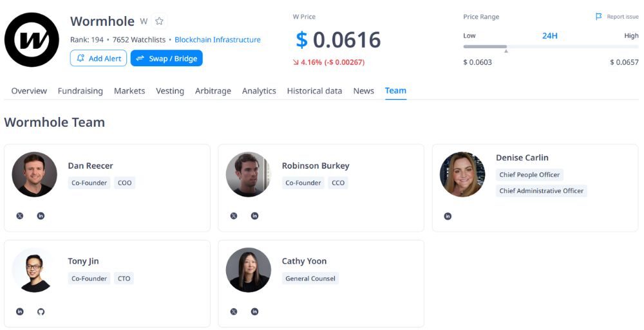Open Denise Carlin's LinkedIn icon
This screenshot has width=644, height=330.
[448, 216]
